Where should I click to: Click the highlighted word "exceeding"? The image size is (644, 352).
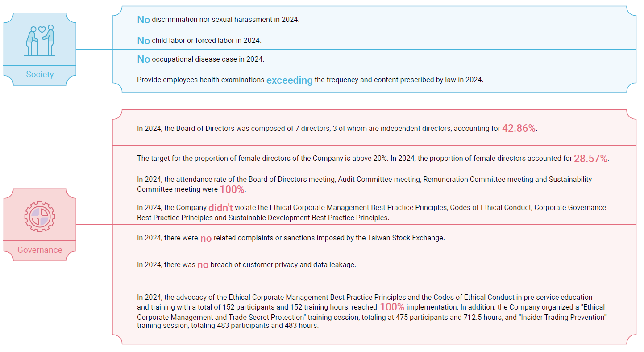click(x=289, y=80)
